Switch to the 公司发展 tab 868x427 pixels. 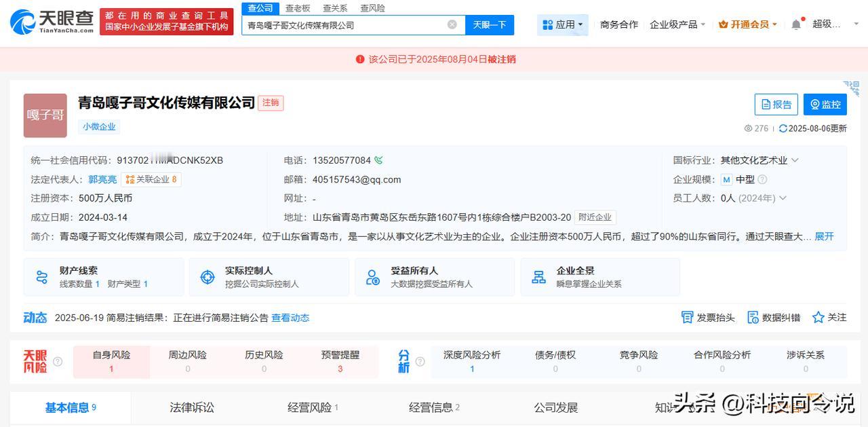click(556, 407)
